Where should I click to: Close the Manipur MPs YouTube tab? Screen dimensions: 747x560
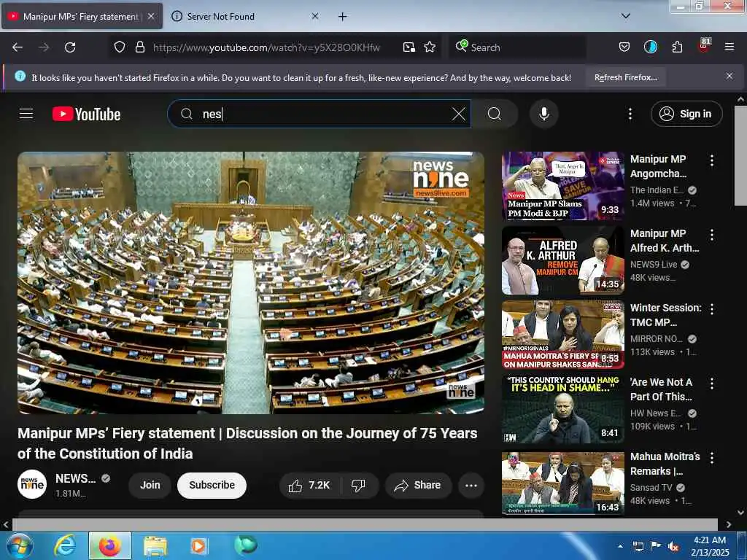[151, 16]
